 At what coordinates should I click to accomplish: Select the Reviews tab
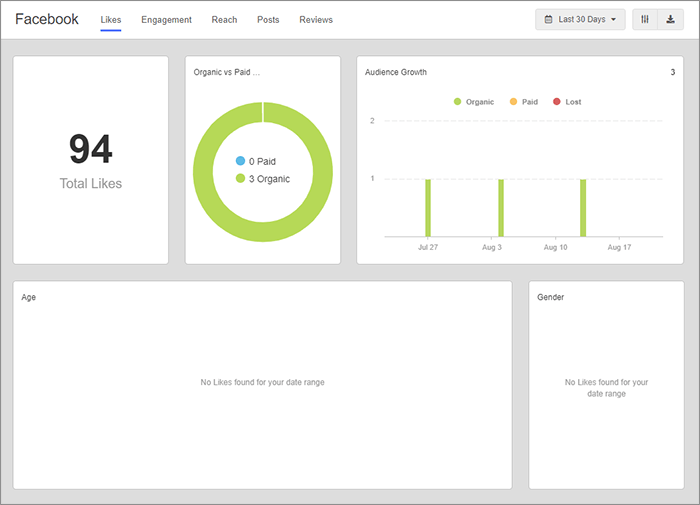[316, 20]
